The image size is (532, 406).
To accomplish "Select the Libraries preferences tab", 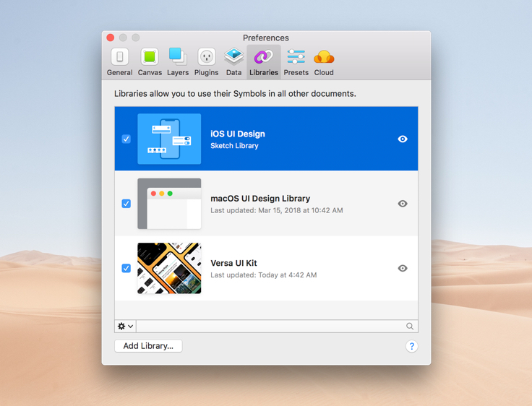I will coord(263,61).
